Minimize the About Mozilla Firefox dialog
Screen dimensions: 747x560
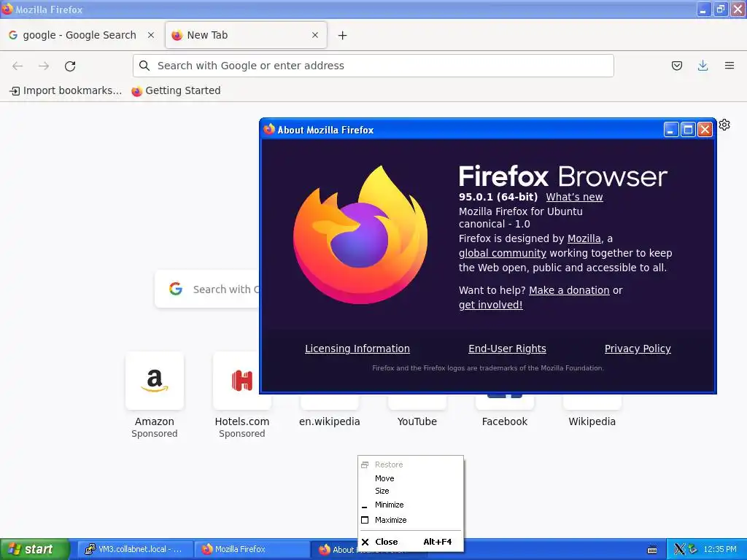tap(671, 130)
